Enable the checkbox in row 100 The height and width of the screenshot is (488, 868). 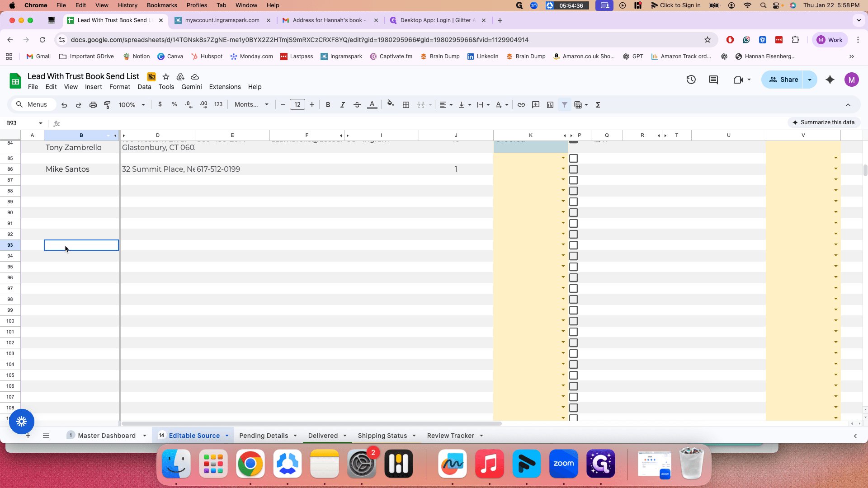click(574, 321)
